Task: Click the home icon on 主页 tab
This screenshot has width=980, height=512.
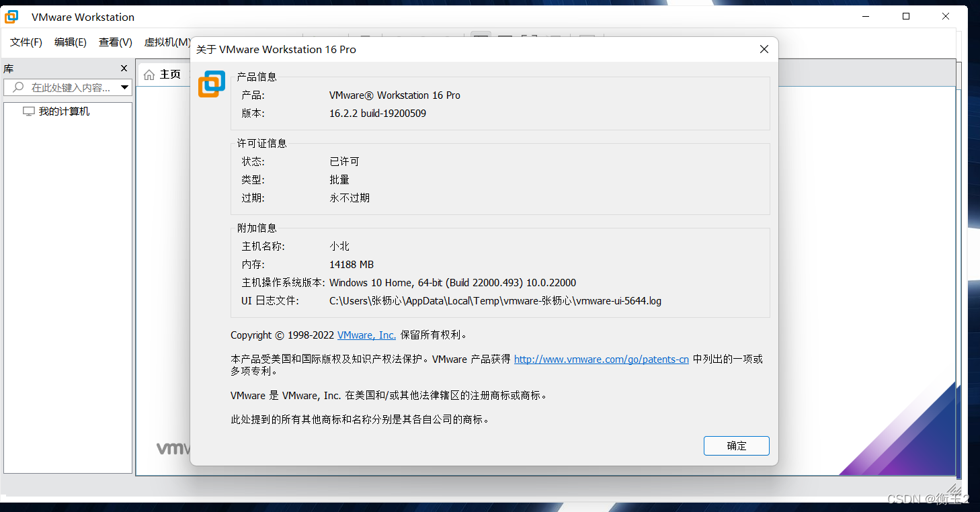Action: click(x=149, y=74)
